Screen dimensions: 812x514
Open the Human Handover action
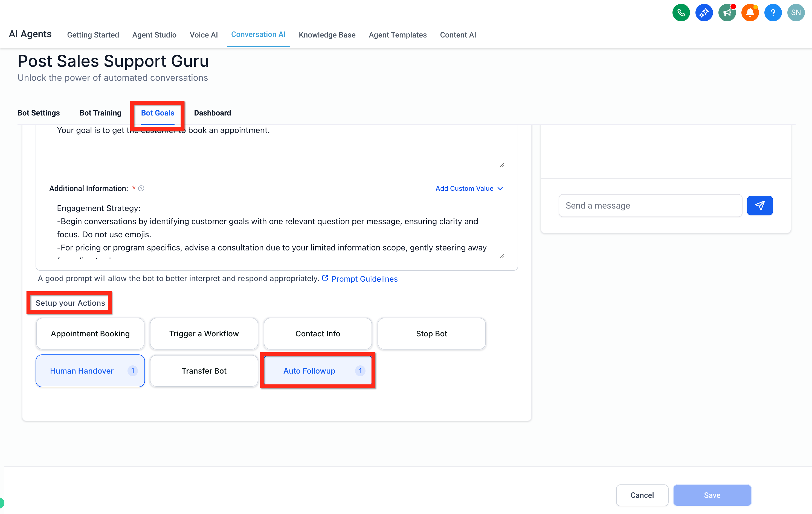(x=90, y=371)
